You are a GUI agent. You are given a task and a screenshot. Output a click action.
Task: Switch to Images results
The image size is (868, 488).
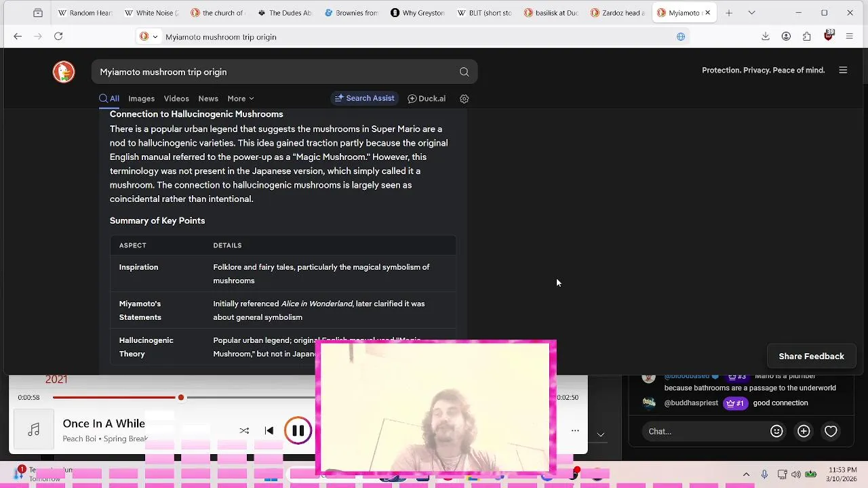(141, 99)
